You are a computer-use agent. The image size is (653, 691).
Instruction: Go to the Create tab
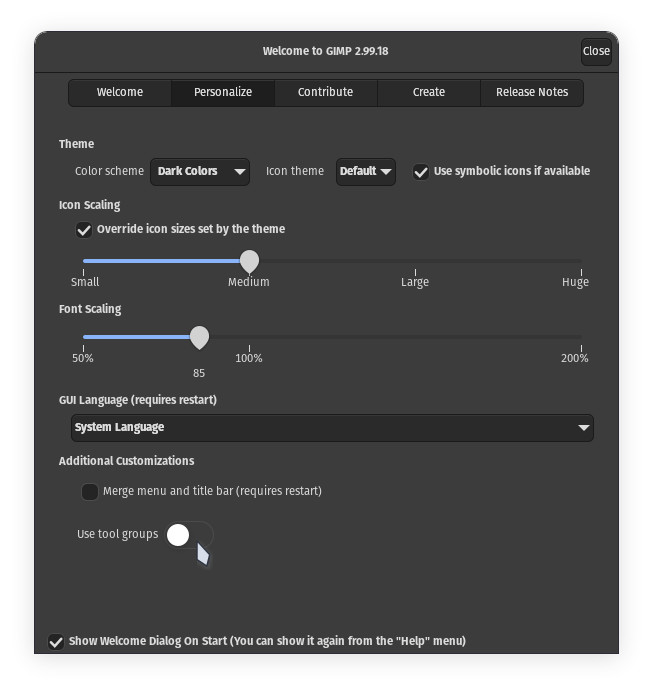point(429,92)
